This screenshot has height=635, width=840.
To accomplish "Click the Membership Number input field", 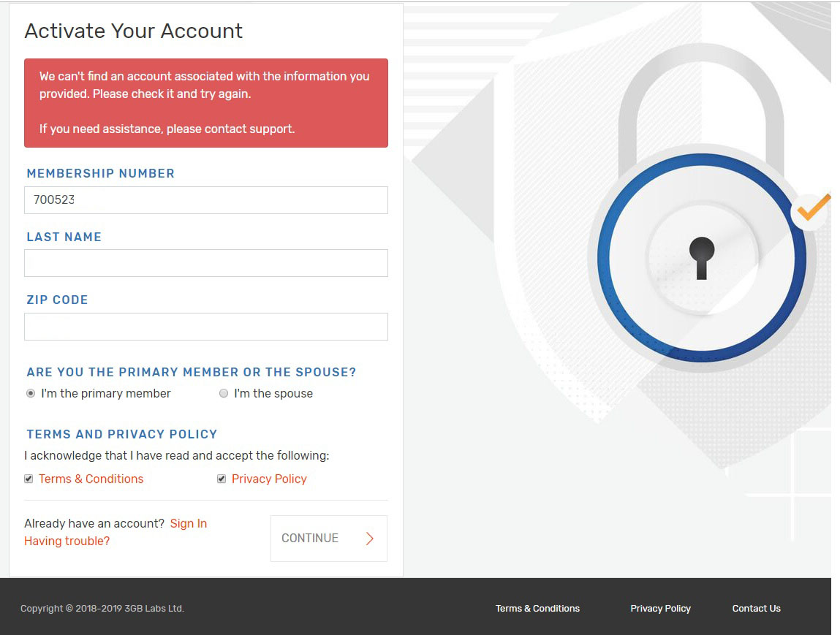I will (x=205, y=200).
